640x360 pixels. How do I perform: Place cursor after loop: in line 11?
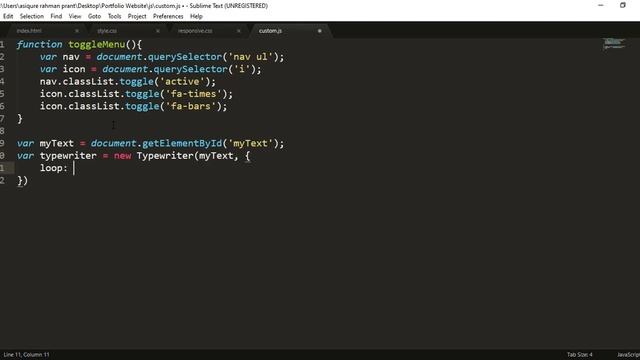[74, 168]
